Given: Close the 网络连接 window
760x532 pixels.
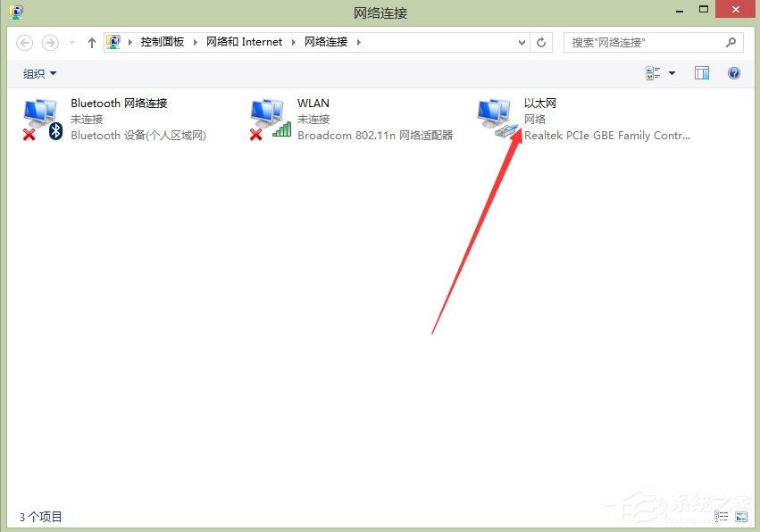Looking at the screenshot, I should click(x=735, y=9).
